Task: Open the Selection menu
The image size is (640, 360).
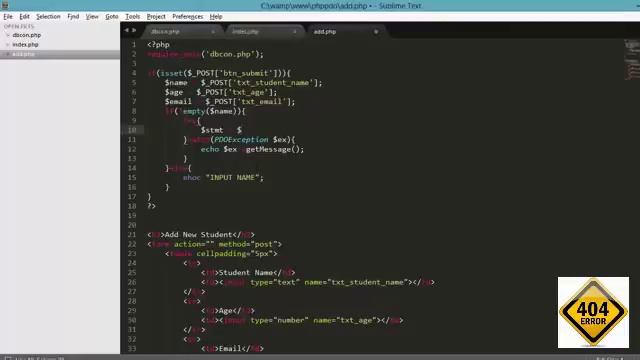Action: point(48,17)
